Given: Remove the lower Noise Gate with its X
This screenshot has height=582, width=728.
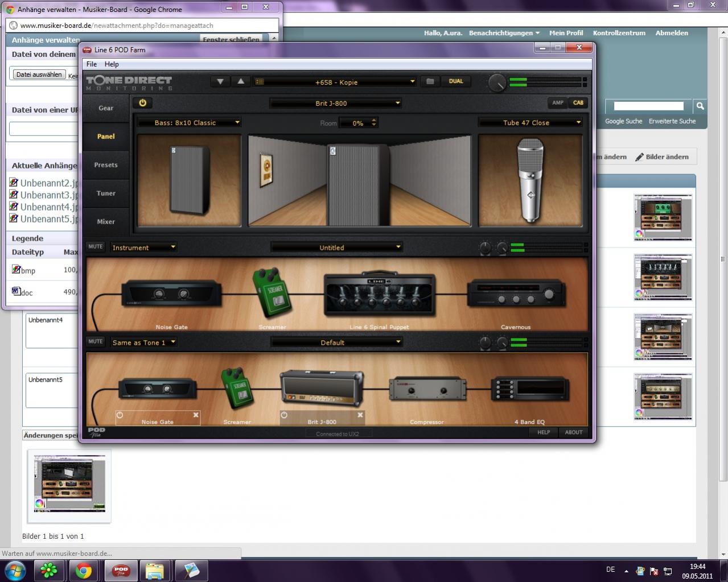Looking at the screenshot, I should [x=196, y=415].
